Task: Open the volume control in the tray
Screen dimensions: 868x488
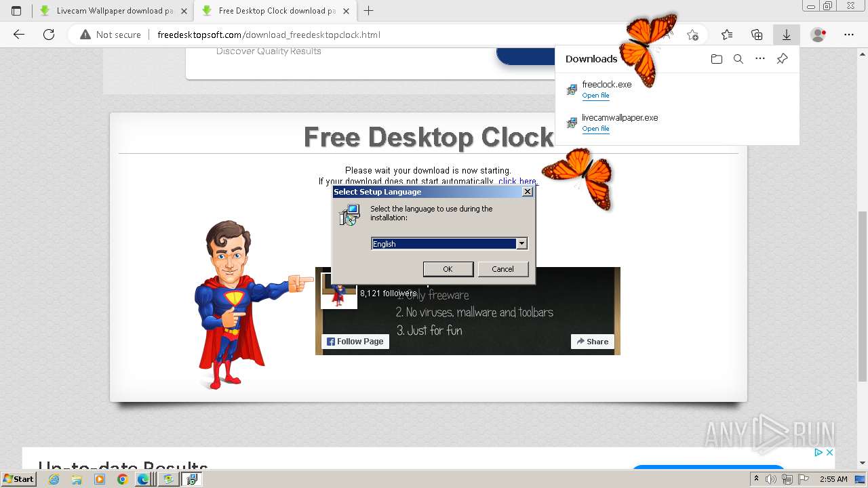Action: coord(770,479)
